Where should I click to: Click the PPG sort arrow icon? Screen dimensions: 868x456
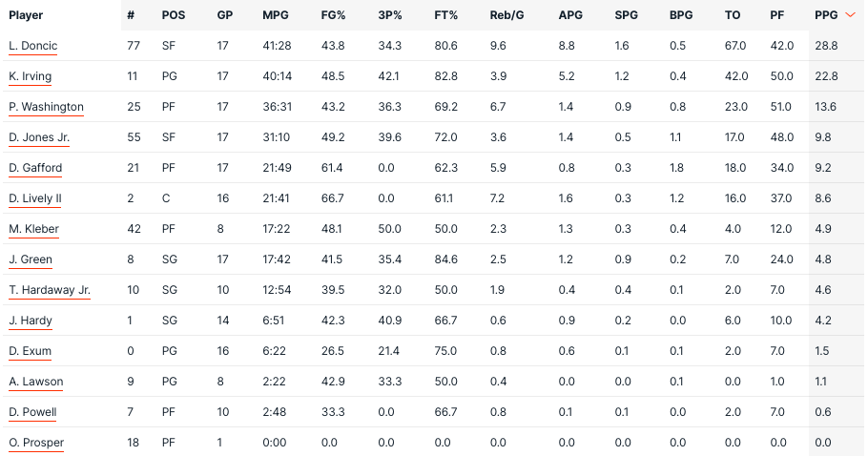[x=850, y=15]
